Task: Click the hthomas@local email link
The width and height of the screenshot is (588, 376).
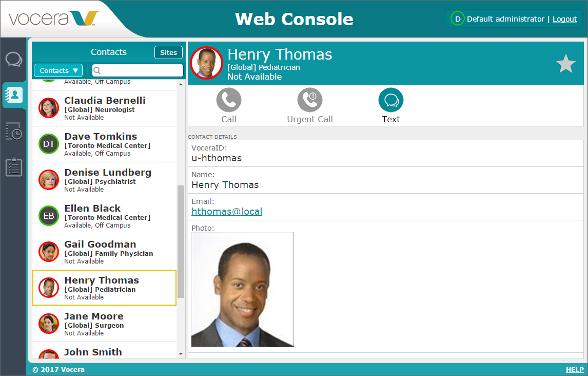Action: click(227, 211)
